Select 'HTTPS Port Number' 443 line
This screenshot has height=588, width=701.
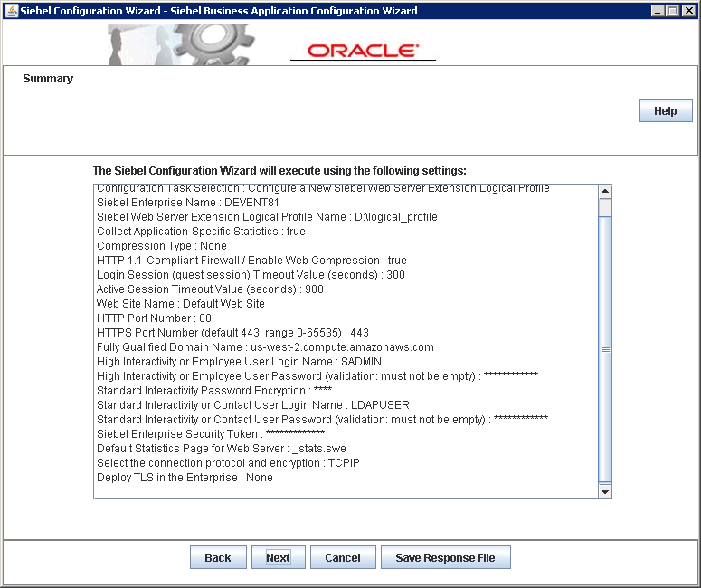click(232, 333)
